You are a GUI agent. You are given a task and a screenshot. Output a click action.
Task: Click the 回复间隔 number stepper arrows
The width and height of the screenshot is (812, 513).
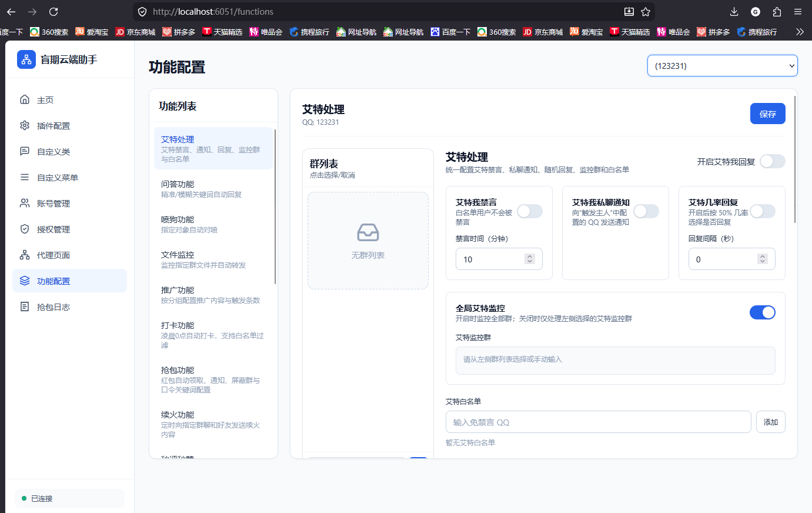(763, 259)
